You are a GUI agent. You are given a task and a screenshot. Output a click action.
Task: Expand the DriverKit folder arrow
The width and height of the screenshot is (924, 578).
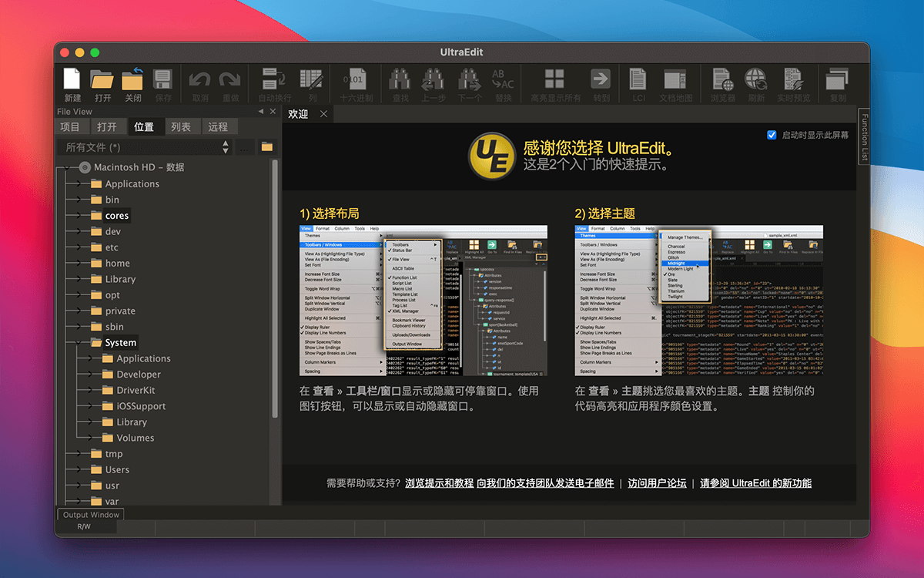(92, 391)
